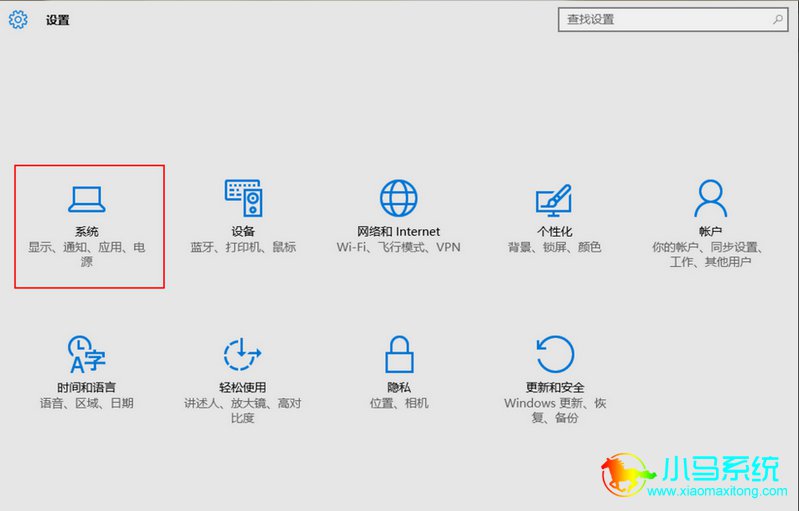Open the 设备 keyboard and speaker icon

pyautogui.click(x=244, y=198)
